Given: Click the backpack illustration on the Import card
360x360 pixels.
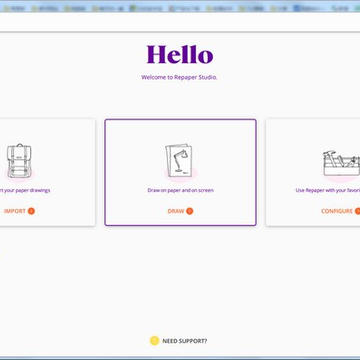Looking at the screenshot, I should 19,161.
